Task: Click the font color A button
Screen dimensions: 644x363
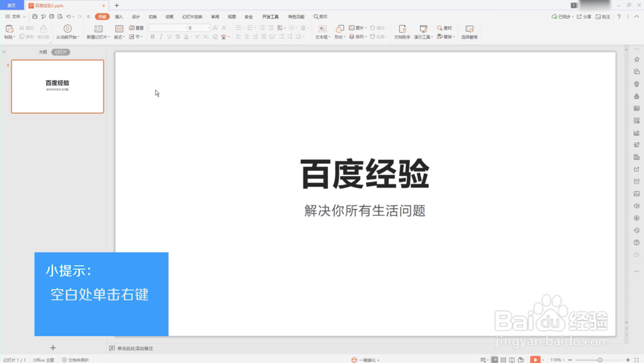Action: (x=187, y=37)
